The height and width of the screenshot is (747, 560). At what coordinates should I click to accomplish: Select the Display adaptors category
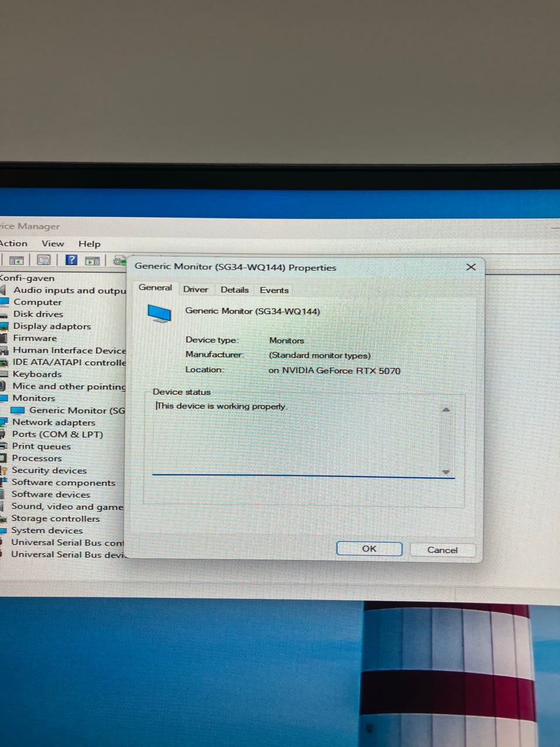[52, 326]
